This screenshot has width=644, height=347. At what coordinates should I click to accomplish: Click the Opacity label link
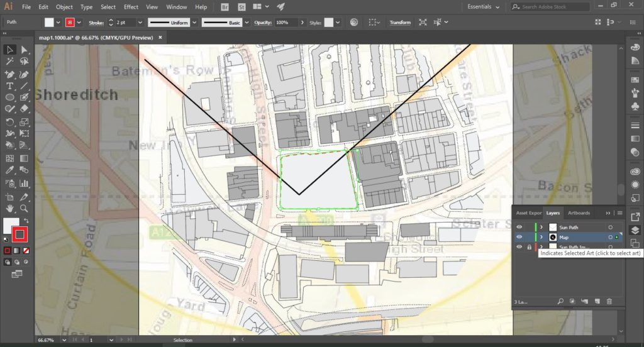[263, 23]
